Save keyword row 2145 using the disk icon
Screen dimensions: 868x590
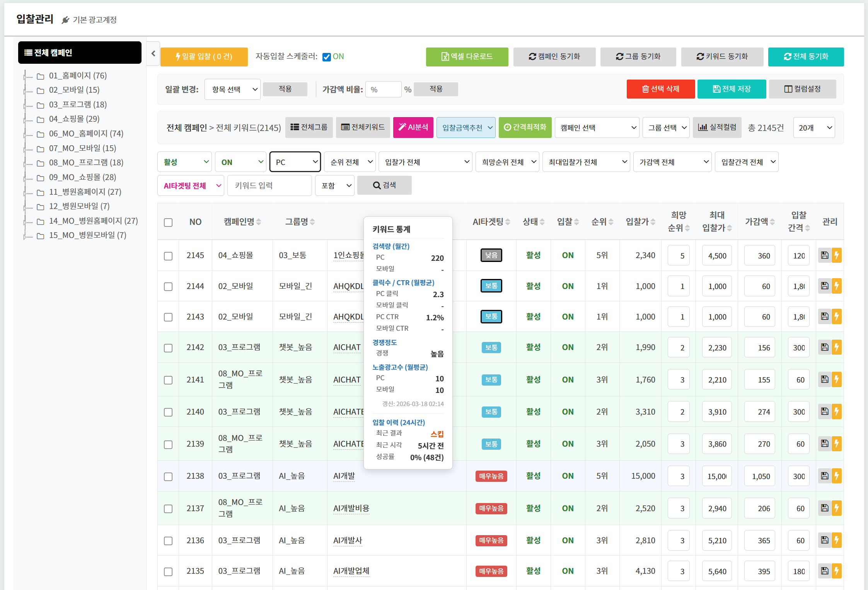click(x=824, y=255)
